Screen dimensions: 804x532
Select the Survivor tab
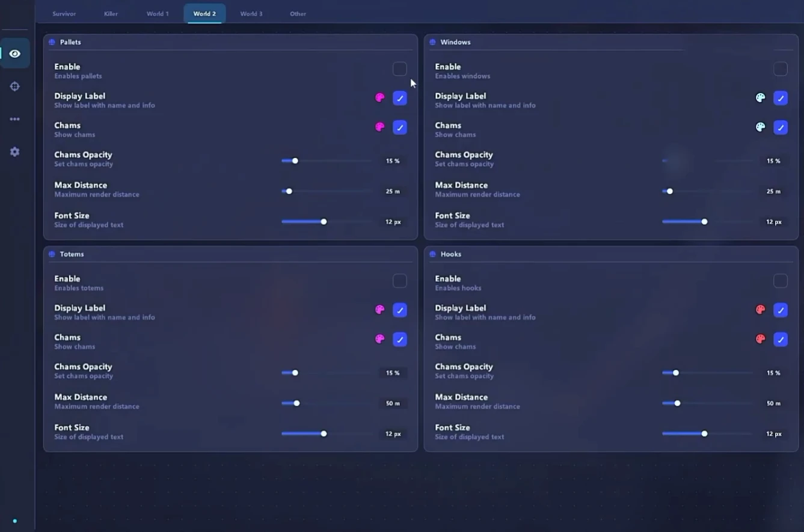click(64, 14)
